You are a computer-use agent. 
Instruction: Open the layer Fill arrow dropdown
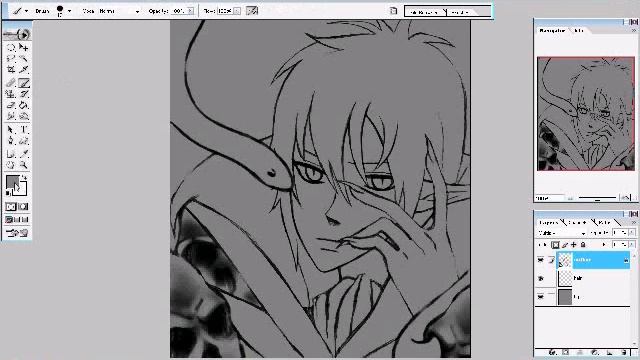pyautogui.click(x=631, y=244)
